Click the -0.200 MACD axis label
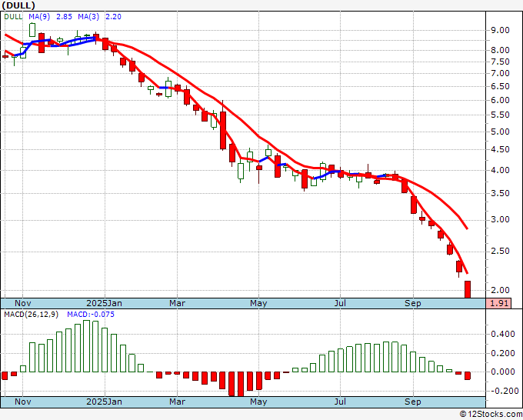Screen dimensions: 523x420 501,391
